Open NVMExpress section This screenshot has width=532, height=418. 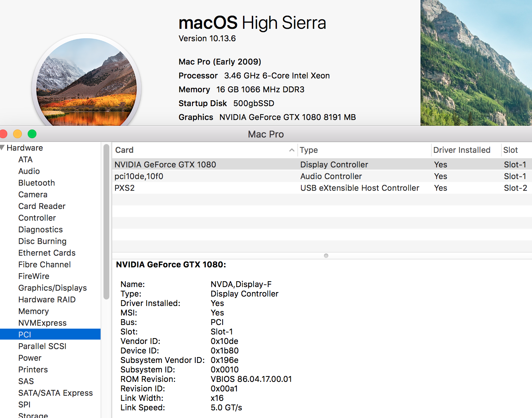click(x=43, y=323)
